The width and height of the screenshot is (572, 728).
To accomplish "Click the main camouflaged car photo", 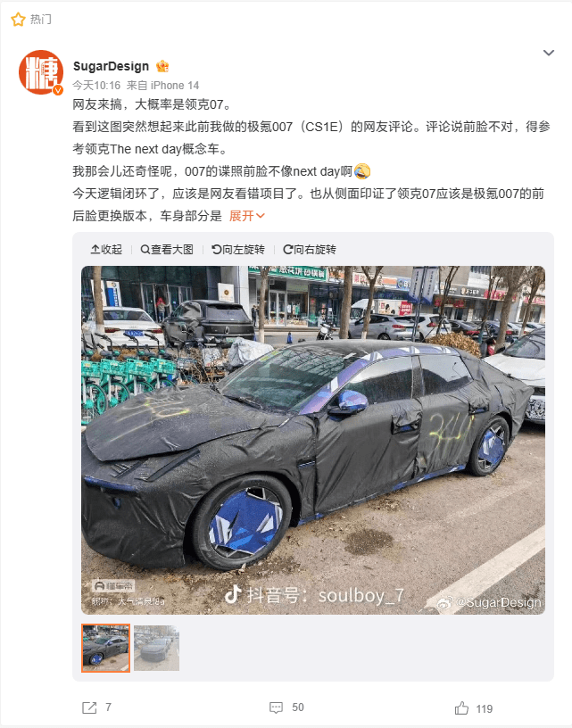I will click(313, 440).
